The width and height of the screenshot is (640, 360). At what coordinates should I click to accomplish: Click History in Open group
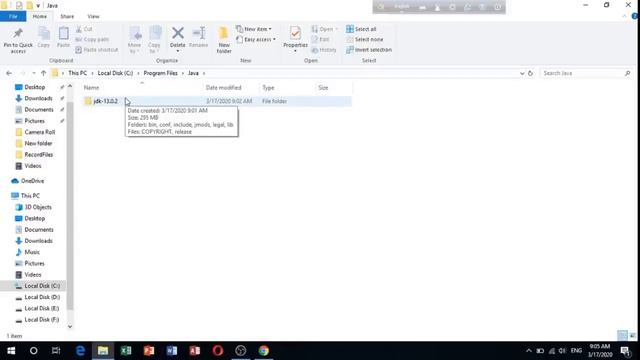(x=324, y=49)
